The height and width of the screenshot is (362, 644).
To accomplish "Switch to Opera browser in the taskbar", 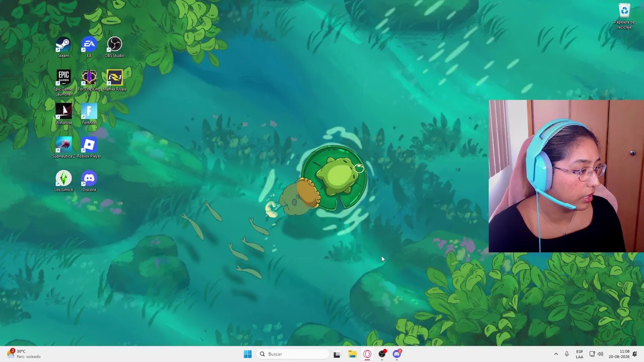I will tap(367, 354).
